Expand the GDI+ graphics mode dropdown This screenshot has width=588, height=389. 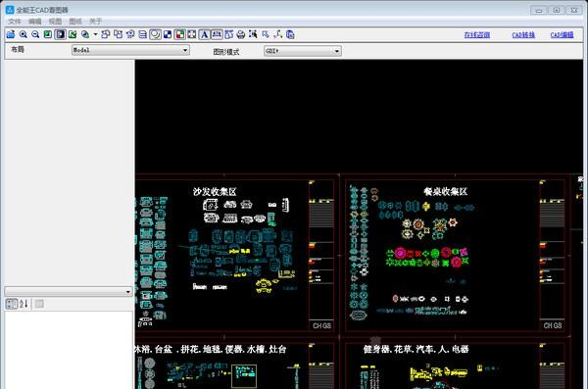click(302, 51)
